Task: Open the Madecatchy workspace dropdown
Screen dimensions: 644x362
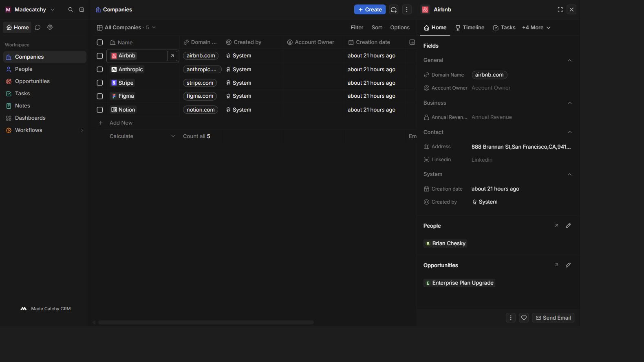Action: (x=30, y=10)
